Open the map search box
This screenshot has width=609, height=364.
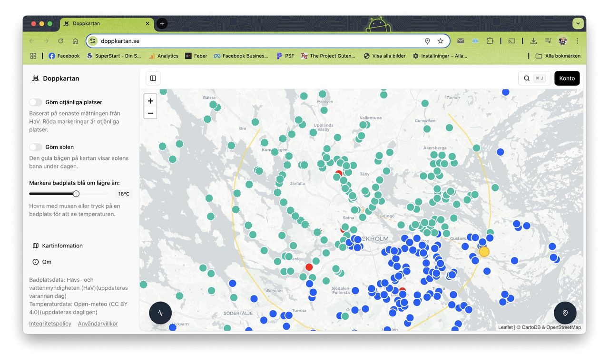534,79
